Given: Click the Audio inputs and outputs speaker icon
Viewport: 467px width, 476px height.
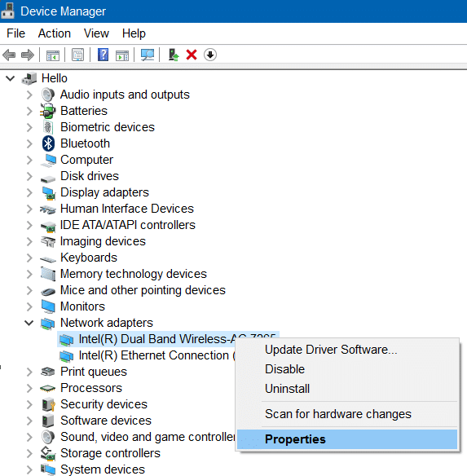Looking at the screenshot, I should tap(48, 95).
